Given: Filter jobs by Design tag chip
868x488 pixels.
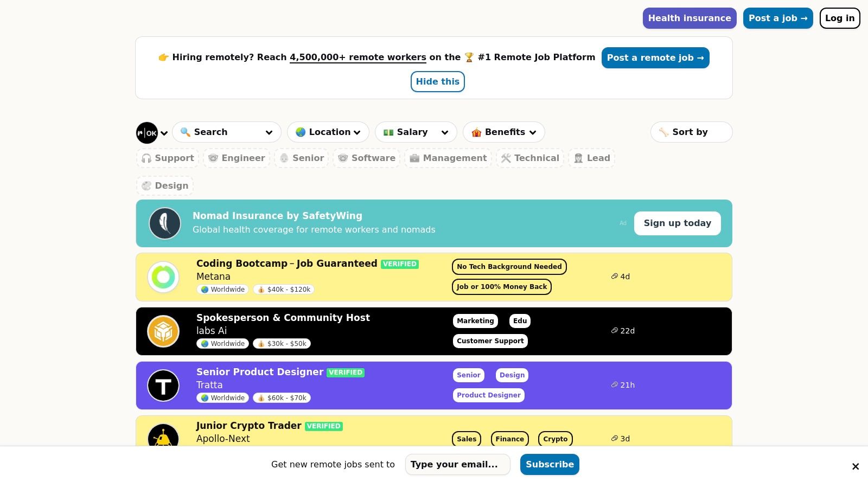Looking at the screenshot, I should coord(165,185).
